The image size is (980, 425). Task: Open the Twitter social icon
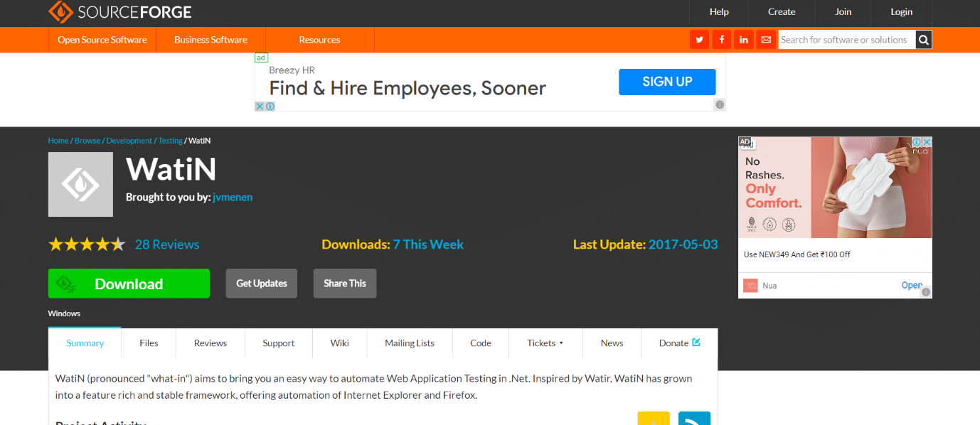pos(700,40)
